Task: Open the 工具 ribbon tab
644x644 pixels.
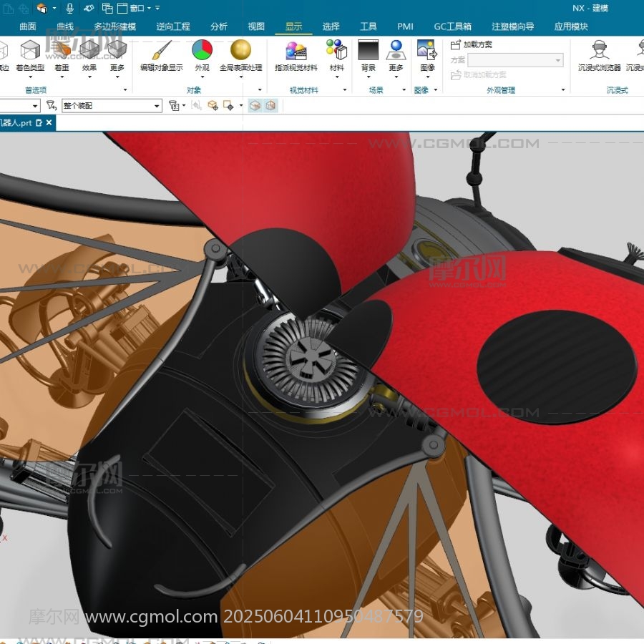Action: tap(369, 26)
